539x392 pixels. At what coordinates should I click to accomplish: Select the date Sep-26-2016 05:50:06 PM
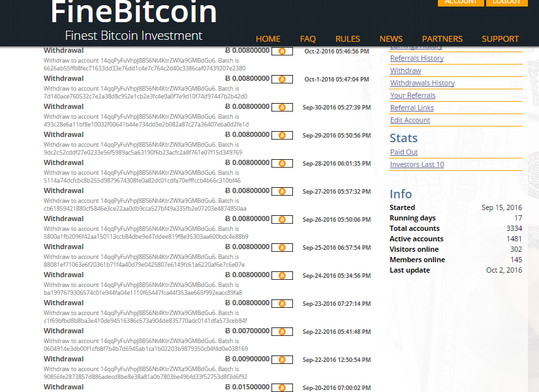[337, 220]
